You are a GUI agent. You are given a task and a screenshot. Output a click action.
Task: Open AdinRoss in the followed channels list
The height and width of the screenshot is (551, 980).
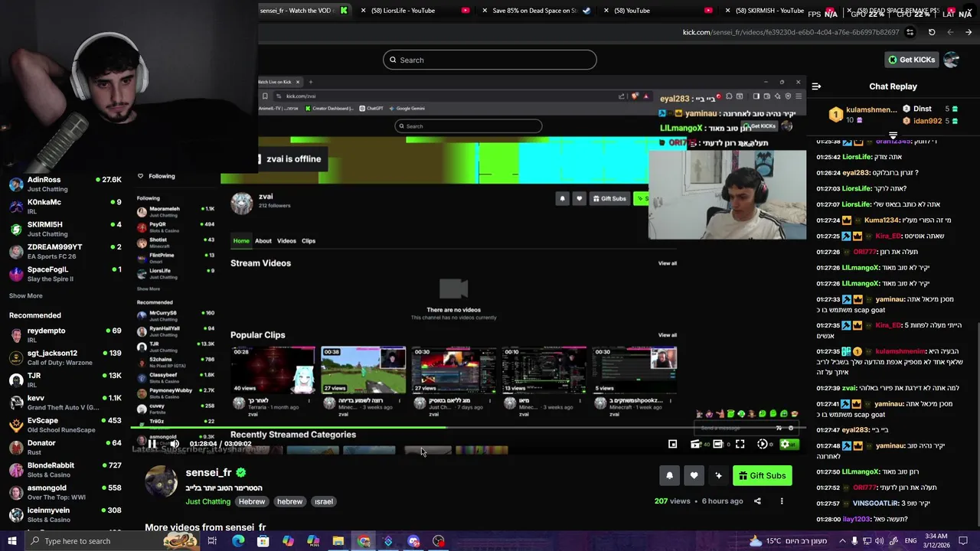pos(65,184)
